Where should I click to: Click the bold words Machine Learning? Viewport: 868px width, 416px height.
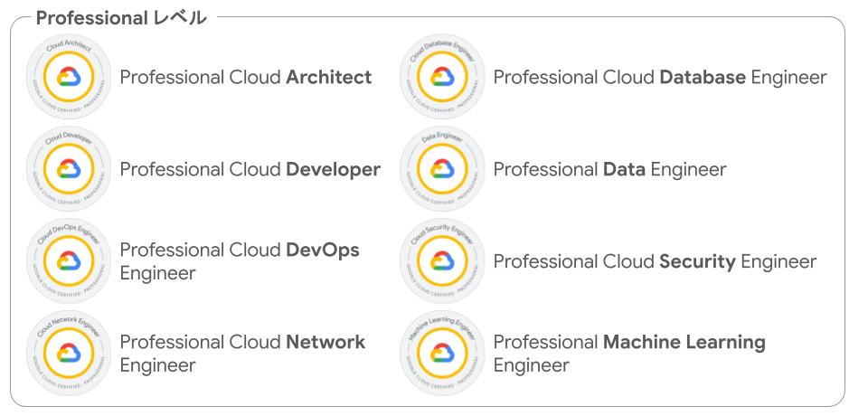click(x=684, y=343)
